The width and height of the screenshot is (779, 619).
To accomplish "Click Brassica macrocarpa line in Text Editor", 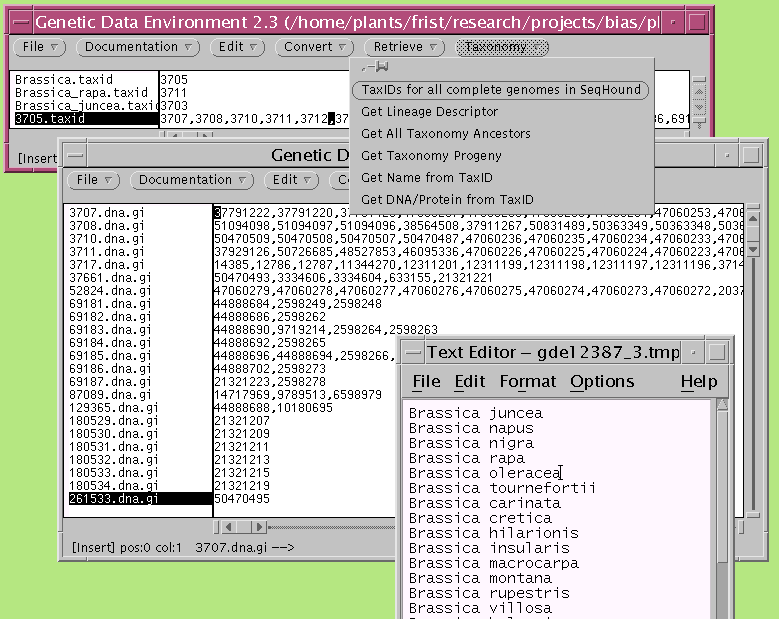I will (x=493, y=563).
